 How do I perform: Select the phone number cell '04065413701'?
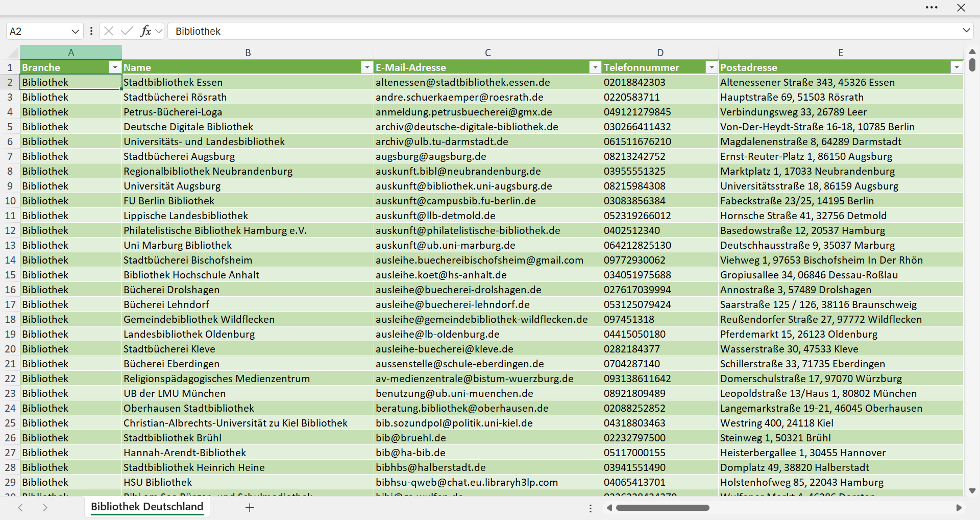pos(660,482)
